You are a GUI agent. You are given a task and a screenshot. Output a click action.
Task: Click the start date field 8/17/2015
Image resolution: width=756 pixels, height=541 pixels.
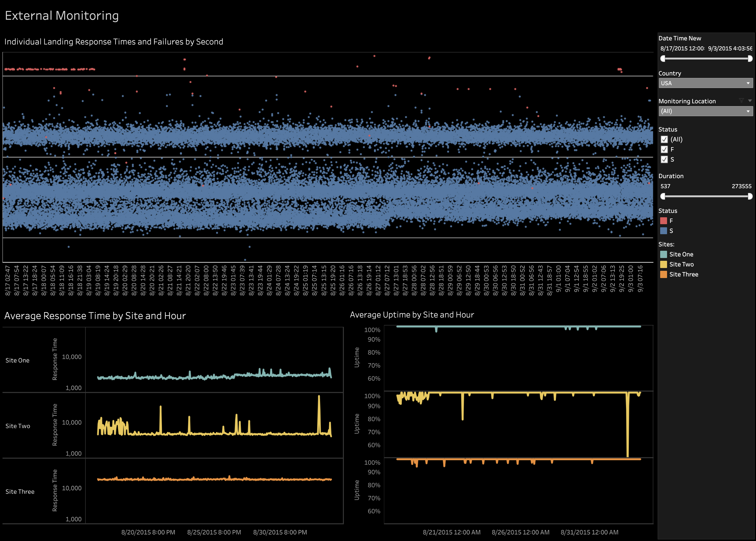pyautogui.click(x=682, y=49)
